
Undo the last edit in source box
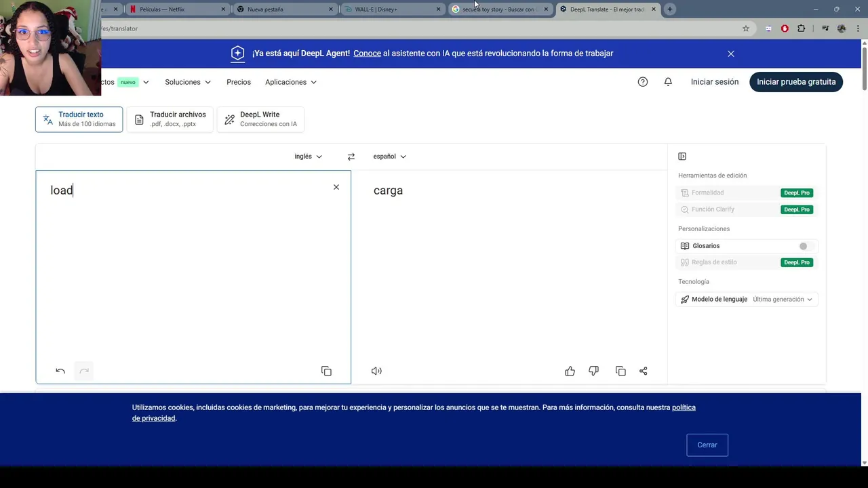click(x=60, y=371)
